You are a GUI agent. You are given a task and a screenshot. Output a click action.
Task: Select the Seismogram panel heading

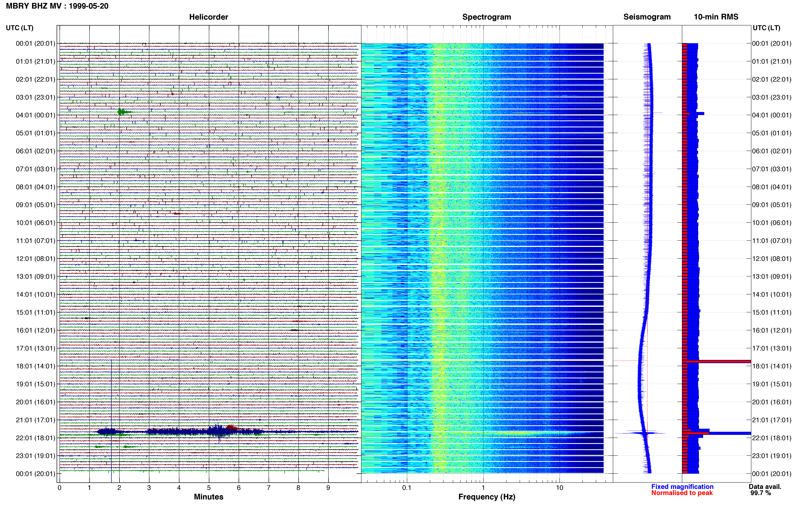coord(647,17)
